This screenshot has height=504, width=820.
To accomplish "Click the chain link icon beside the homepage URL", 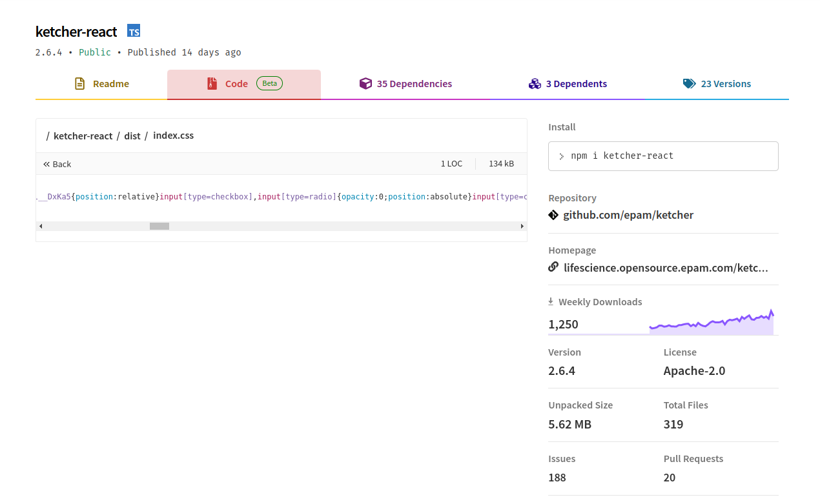I will 553,266.
